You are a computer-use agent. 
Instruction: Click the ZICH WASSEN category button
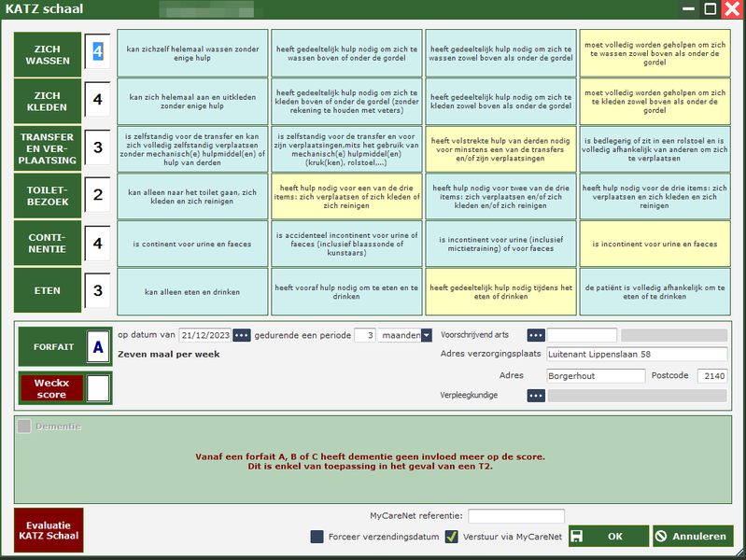[x=48, y=55]
